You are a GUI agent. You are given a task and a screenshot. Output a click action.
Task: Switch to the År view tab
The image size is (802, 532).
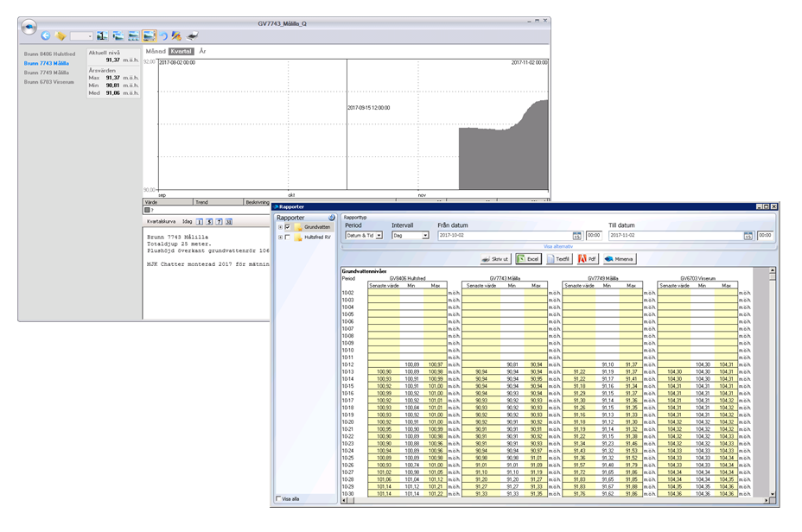click(202, 51)
